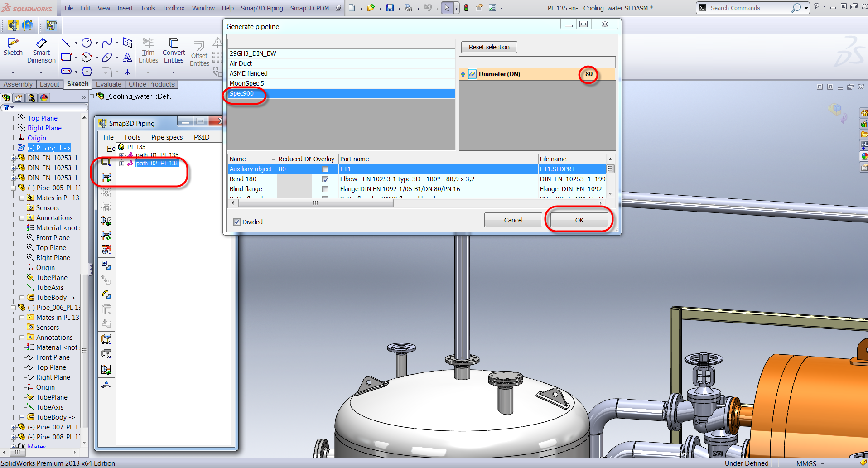This screenshot has height=468, width=868.
Task: Select the Line sketch tool
Action: 66,43
